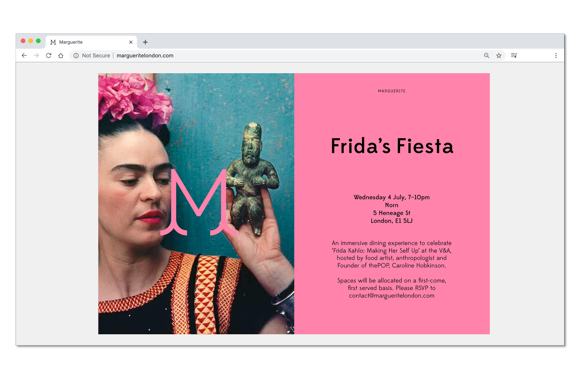Bookmark this page with the star icon
The image size is (588, 379).
point(499,55)
